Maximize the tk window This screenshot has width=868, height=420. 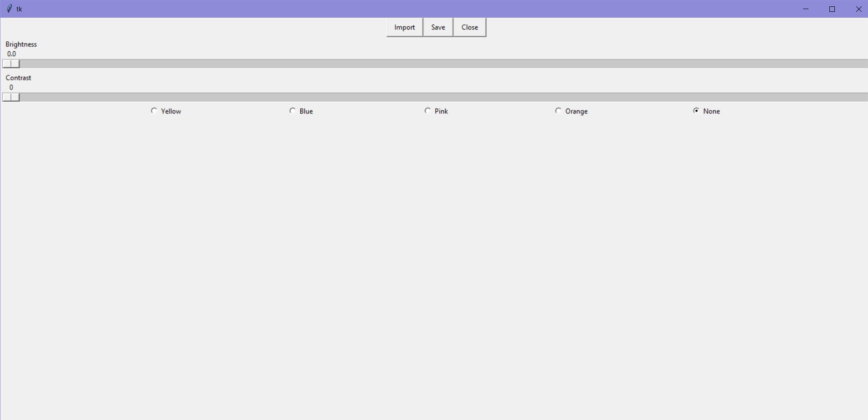pyautogui.click(x=832, y=9)
